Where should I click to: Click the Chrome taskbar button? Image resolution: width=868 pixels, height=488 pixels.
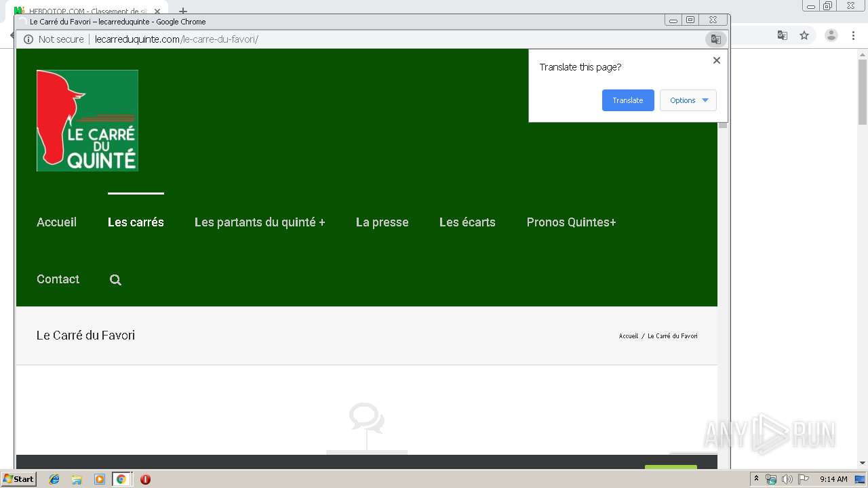[121, 479]
